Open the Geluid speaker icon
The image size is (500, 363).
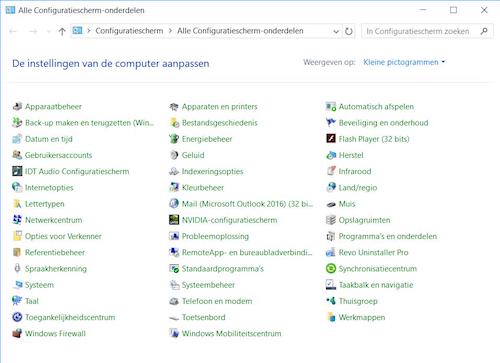pyautogui.click(x=174, y=155)
